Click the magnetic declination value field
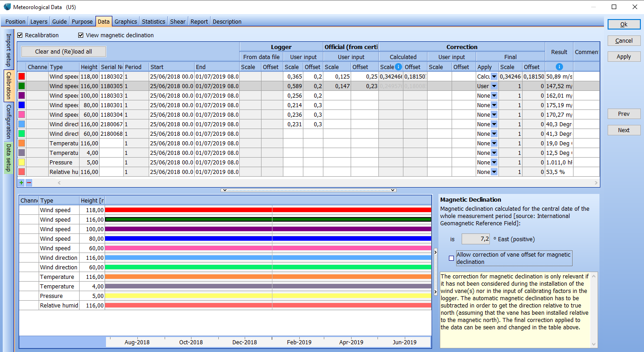 pos(476,239)
